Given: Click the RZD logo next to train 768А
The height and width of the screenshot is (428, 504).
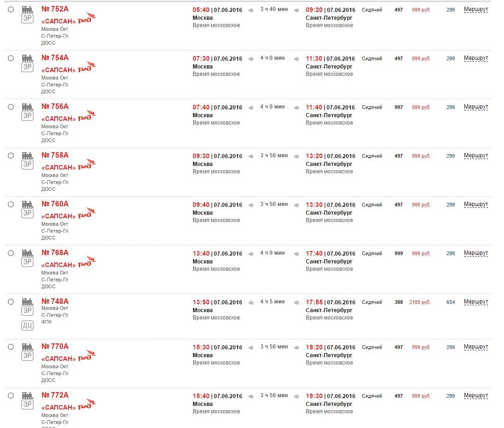Looking at the screenshot, I should click(x=86, y=263).
